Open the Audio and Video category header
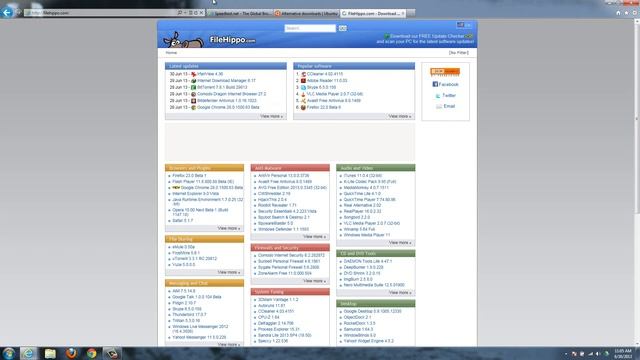Viewport: 640px width, 360px height. click(376, 168)
